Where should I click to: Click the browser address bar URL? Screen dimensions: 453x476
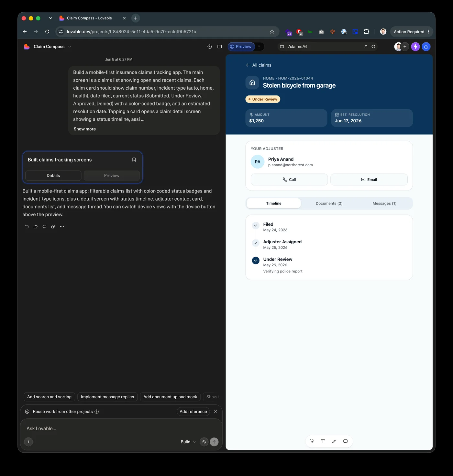tap(131, 32)
